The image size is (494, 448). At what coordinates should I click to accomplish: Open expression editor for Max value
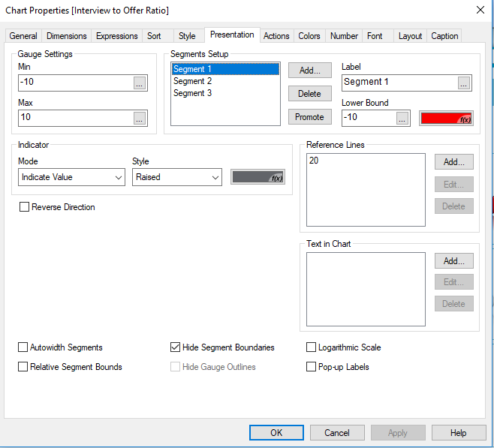tap(139, 118)
